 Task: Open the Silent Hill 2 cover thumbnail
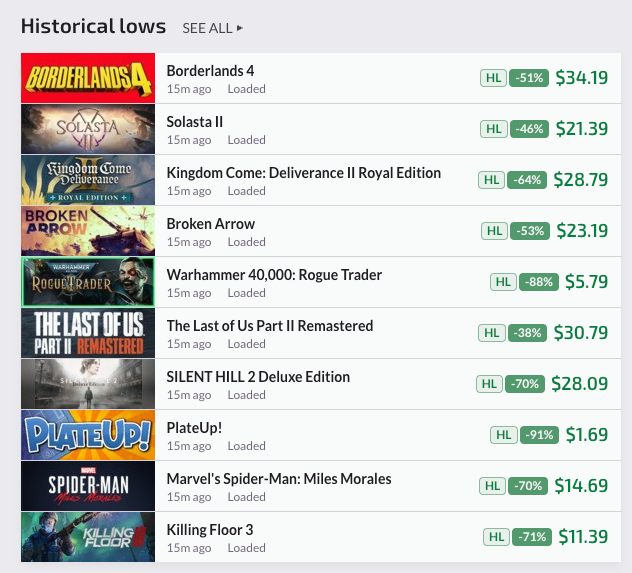(x=88, y=384)
